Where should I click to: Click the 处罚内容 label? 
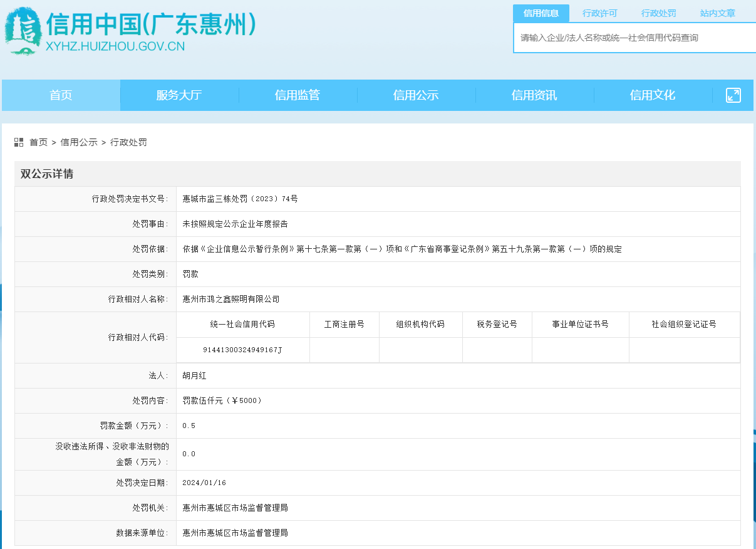[150, 400]
